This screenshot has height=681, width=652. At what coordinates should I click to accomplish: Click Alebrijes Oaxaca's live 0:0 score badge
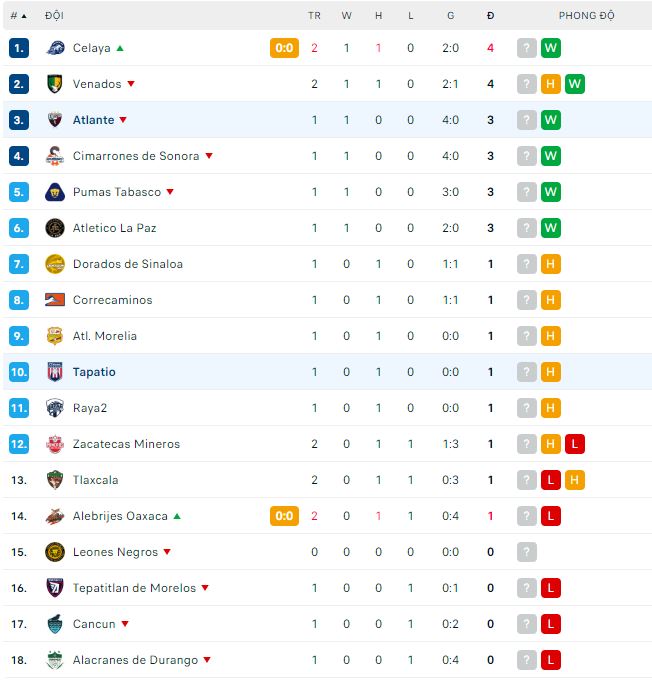[x=284, y=516]
